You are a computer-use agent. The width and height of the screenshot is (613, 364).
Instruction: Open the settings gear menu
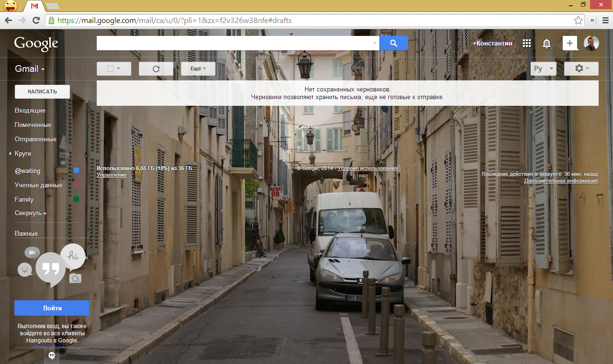click(x=581, y=68)
